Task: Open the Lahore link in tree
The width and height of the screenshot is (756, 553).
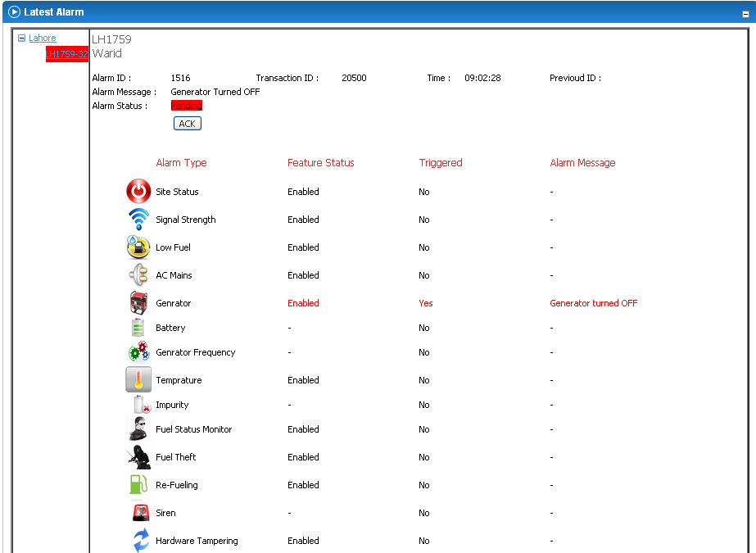Action: (x=43, y=39)
